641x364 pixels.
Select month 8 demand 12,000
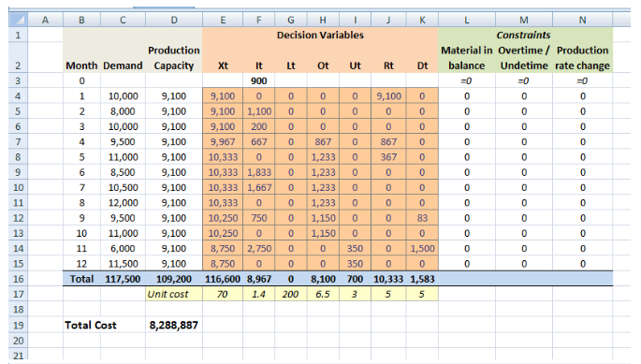123,203
